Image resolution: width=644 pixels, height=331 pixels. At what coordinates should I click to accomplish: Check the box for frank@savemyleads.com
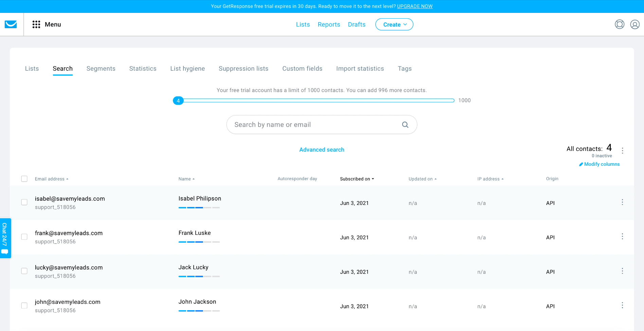[x=24, y=237]
